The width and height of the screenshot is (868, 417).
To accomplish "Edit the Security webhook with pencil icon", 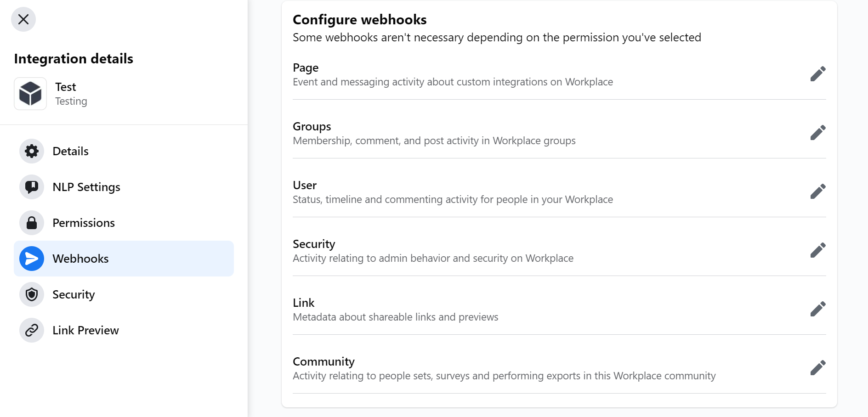I will [818, 250].
